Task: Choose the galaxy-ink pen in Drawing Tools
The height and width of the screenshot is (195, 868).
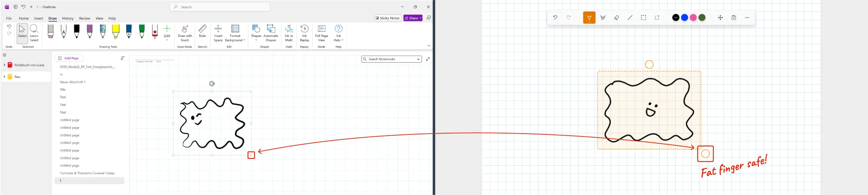Action: click(x=103, y=31)
